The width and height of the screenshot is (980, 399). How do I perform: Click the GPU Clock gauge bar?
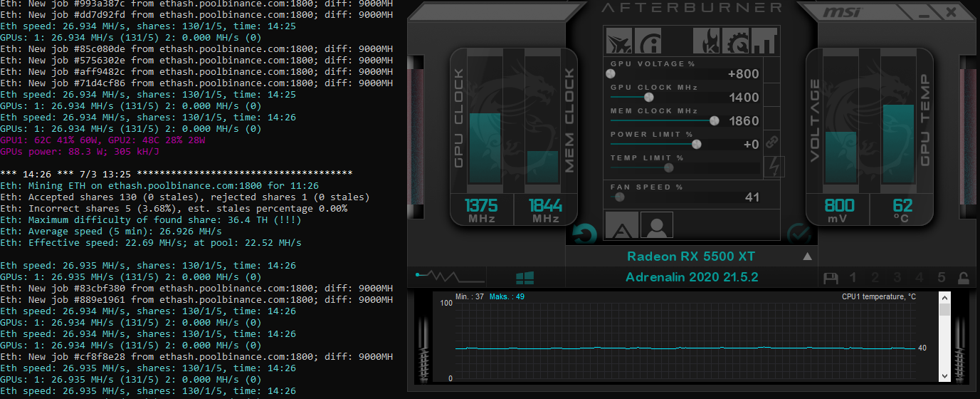(485, 148)
